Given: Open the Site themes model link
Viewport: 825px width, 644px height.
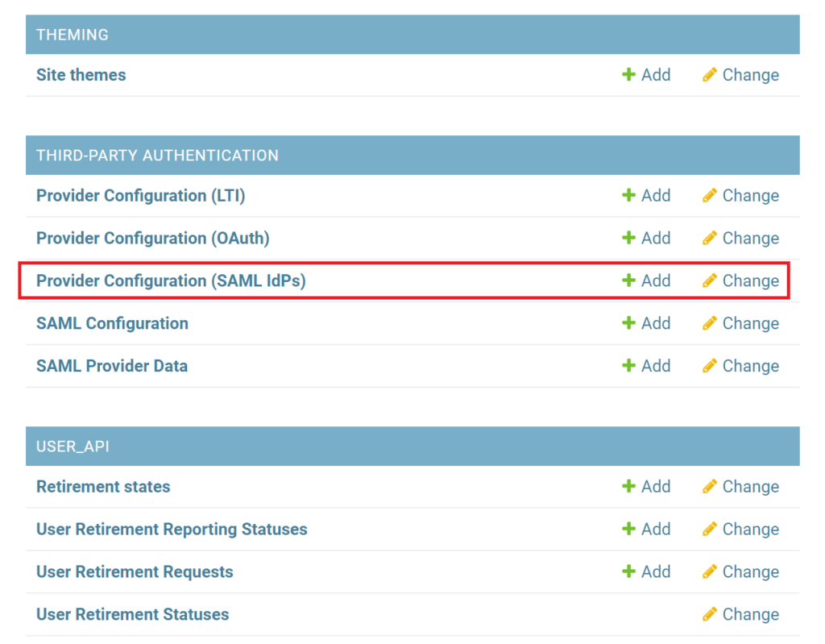Looking at the screenshot, I should (x=81, y=75).
